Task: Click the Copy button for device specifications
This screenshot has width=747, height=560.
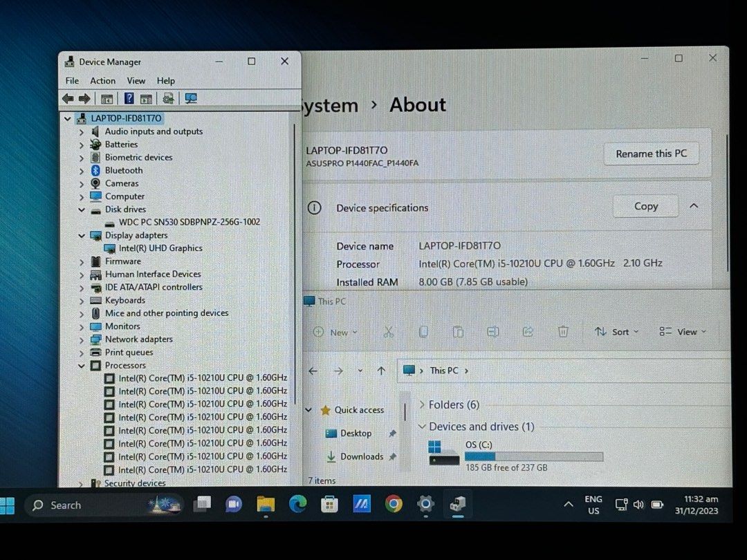Action: 645,206
